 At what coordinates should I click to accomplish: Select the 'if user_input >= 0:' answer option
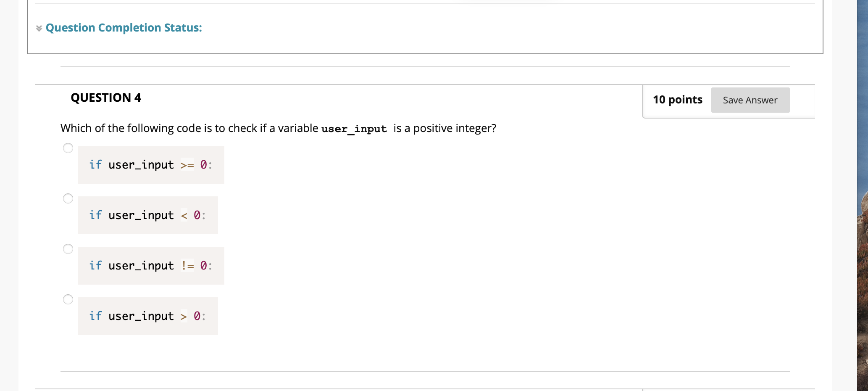(68, 148)
